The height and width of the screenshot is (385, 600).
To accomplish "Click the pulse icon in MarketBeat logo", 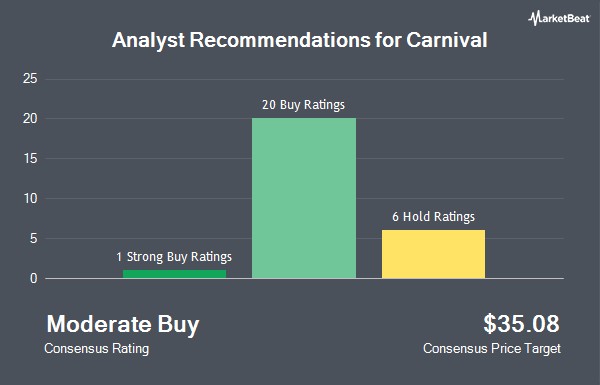I will click(533, 18).
